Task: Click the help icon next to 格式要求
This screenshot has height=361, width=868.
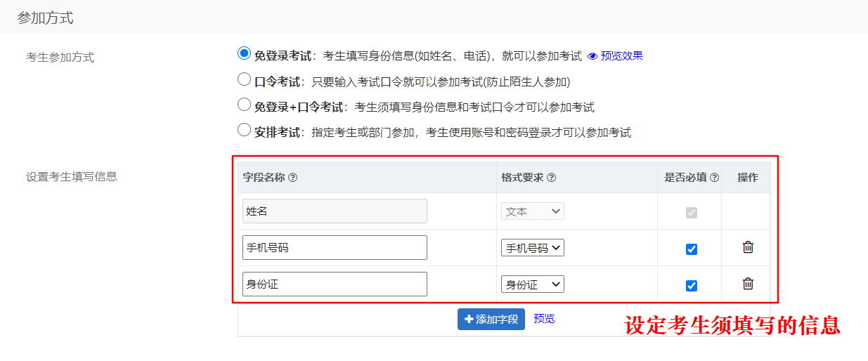Action: [552, 178]
